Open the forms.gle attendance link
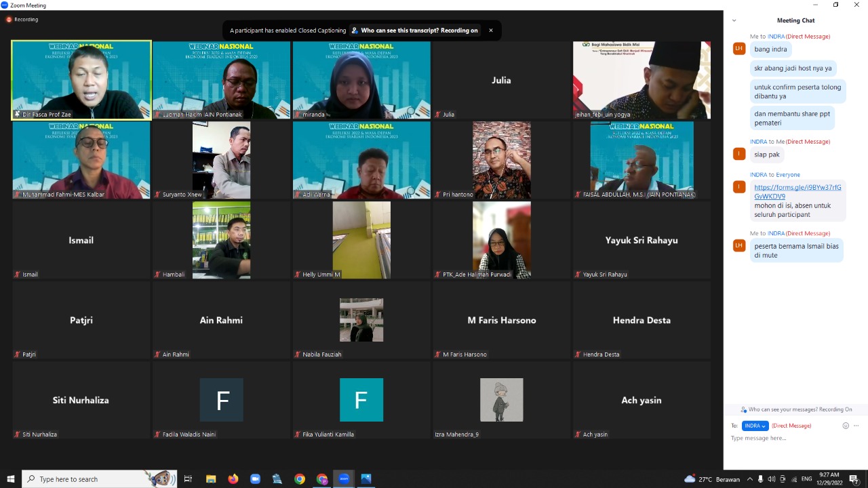The width and height of the screenshot is (868, 488). click(797, 192)
